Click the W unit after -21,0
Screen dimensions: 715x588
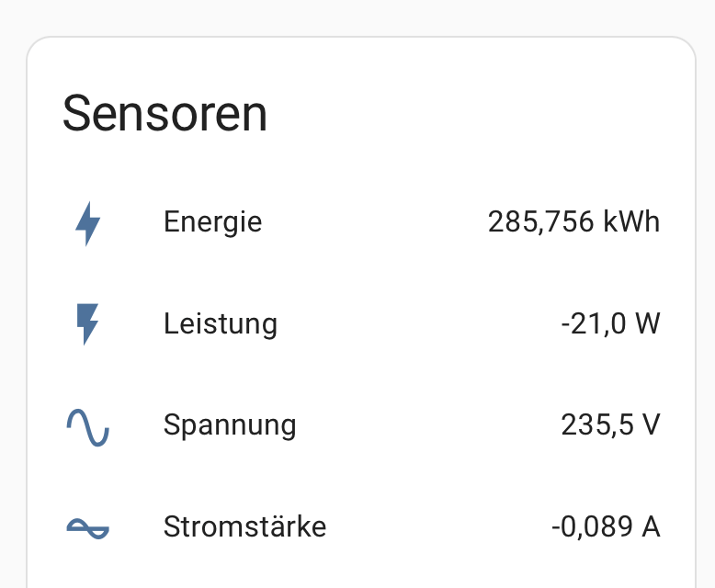pyautogui.click(x=648, y=324)
